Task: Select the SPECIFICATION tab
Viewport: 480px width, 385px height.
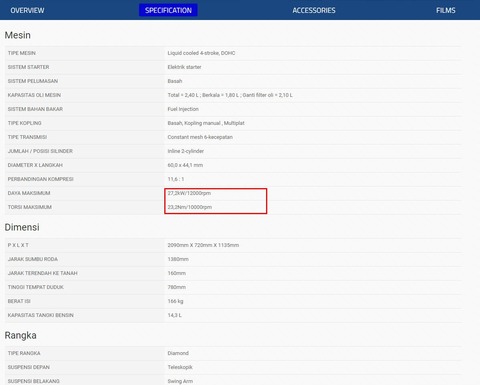Action: click(168, 10)
